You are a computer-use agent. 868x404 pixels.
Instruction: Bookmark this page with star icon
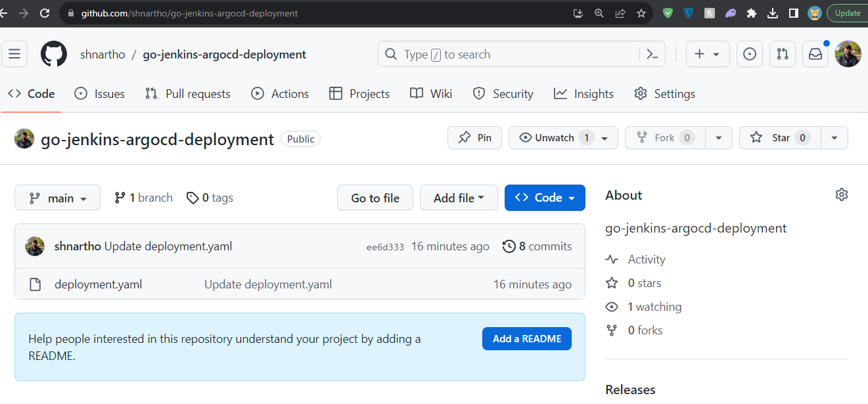641,13
